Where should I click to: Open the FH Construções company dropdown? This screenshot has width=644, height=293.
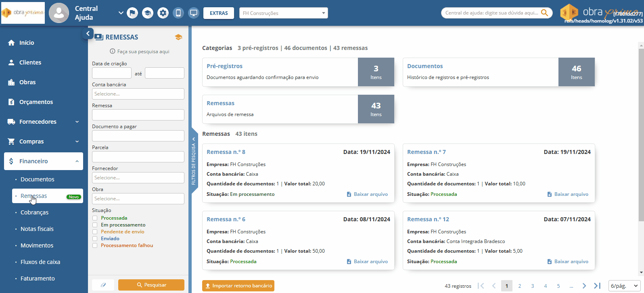tap(284, 13)
